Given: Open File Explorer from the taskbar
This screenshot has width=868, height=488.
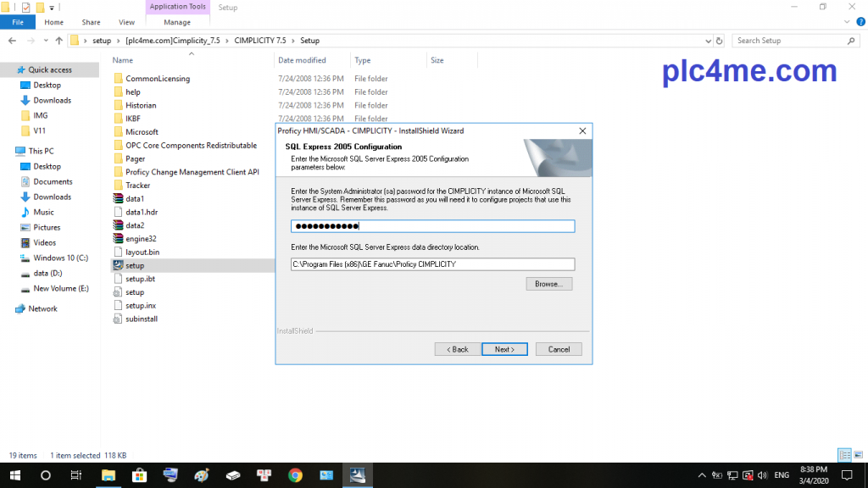Looking at the screenshot, I should pyautogui.click(x=108, y=475).
